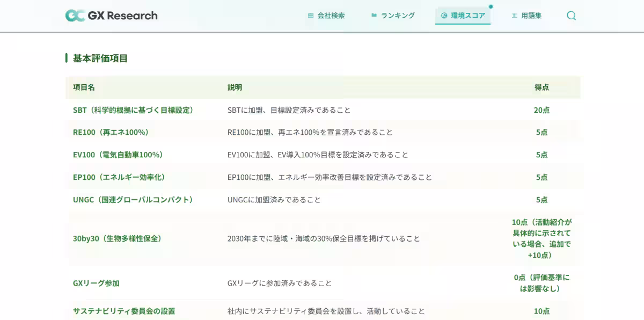Open the search magnifier icon

[571, 16]
